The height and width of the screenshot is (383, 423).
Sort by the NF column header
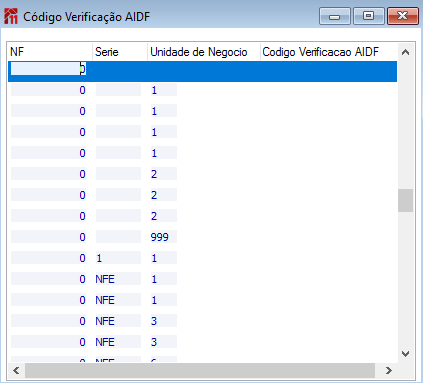point(50,52)
